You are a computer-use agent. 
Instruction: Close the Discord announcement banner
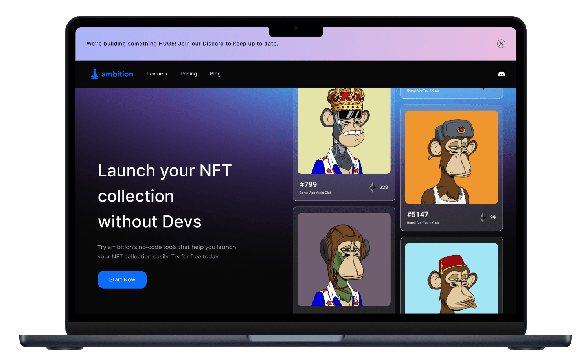pyautogui.click(x=501, y=44)
